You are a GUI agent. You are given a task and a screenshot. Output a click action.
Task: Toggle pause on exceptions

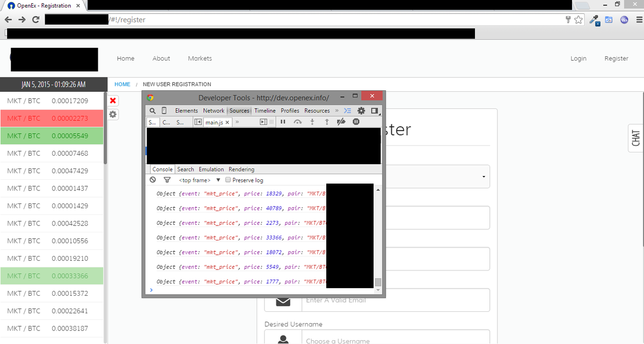[x=356, y=122]
